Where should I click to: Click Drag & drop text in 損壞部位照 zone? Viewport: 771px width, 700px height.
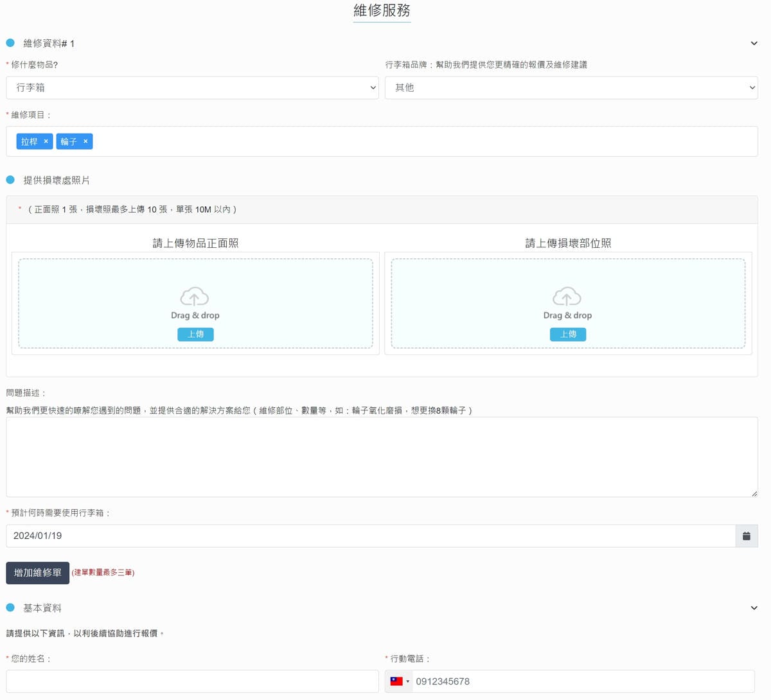tap(568, 315)
